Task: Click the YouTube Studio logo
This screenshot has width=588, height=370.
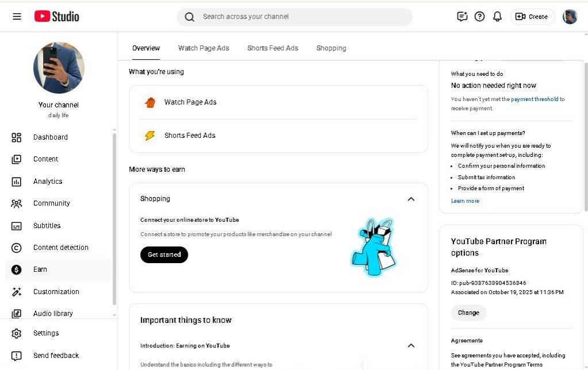Action: point(57,17)
